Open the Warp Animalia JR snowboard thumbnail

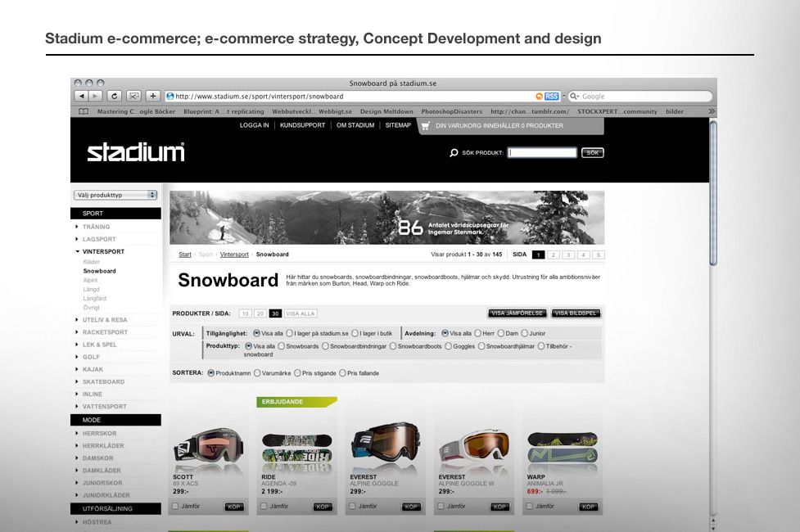click(563, 452)
